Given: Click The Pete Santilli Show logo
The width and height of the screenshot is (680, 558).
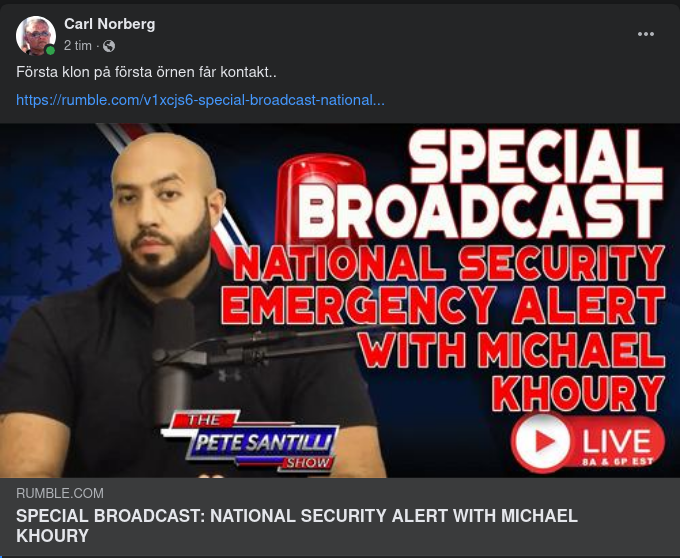Looking at the screenshot, I should 250,441.
